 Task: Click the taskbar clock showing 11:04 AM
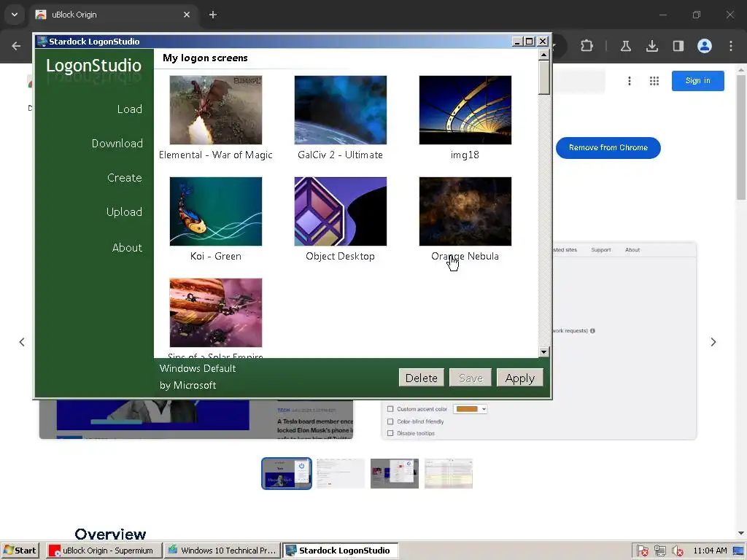click(710, 551)
